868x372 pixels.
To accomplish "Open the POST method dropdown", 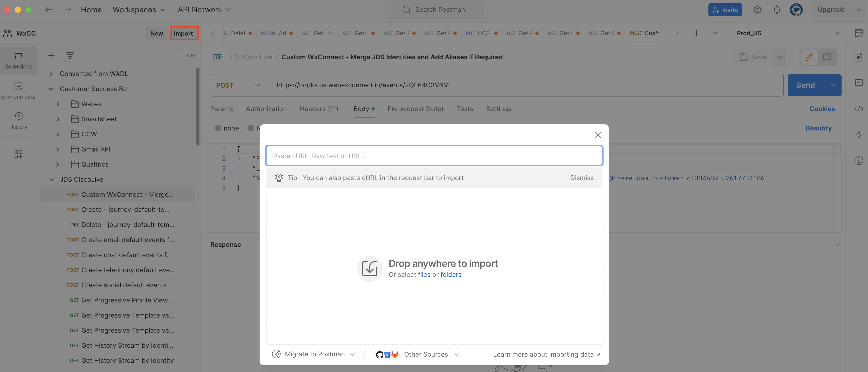I will [x=239, y=85].
